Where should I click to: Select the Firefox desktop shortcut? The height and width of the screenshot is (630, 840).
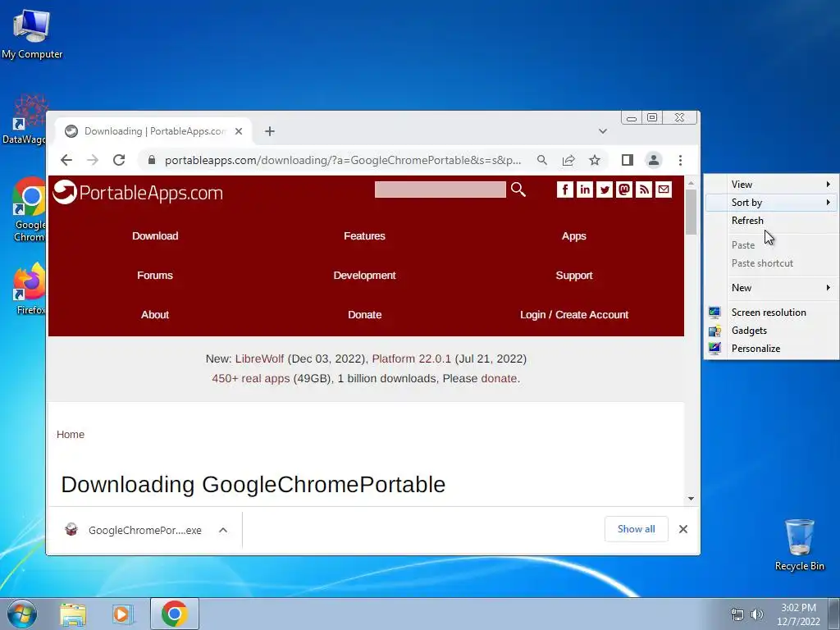30,289
